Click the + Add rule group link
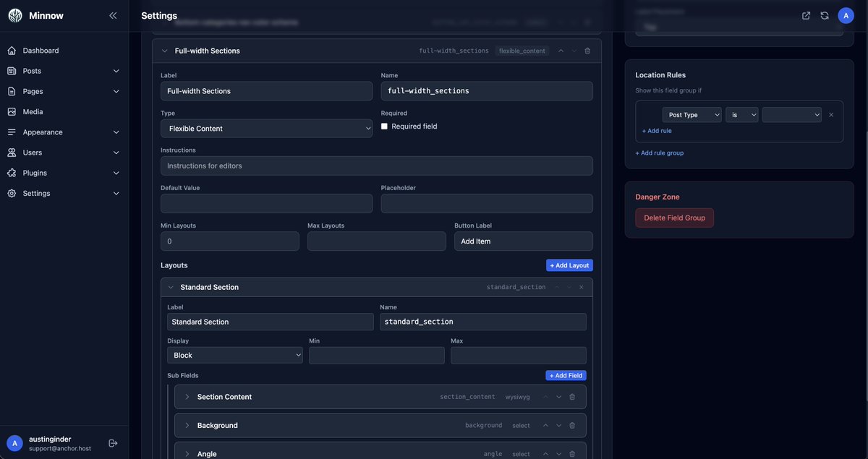Image resolution: width=868 pixels, height=459 pixels. point(660,153)
